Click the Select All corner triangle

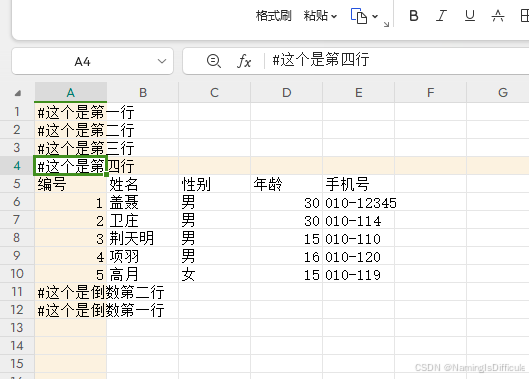[18, 93]
